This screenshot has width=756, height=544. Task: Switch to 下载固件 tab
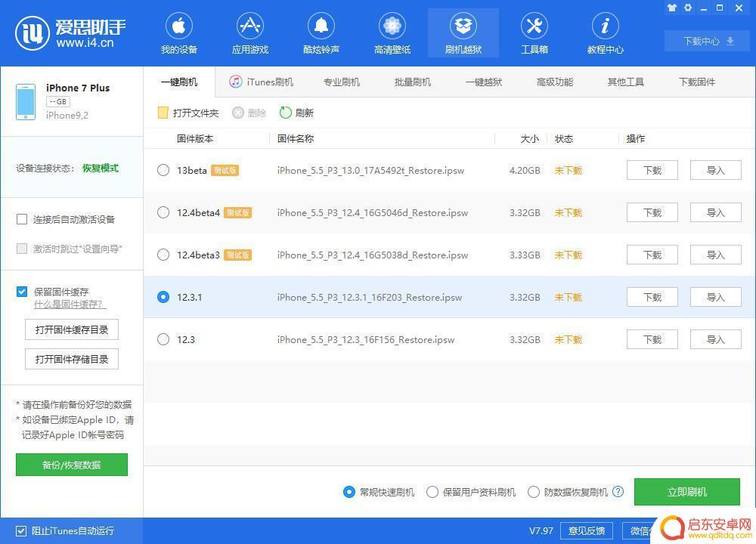697,82
